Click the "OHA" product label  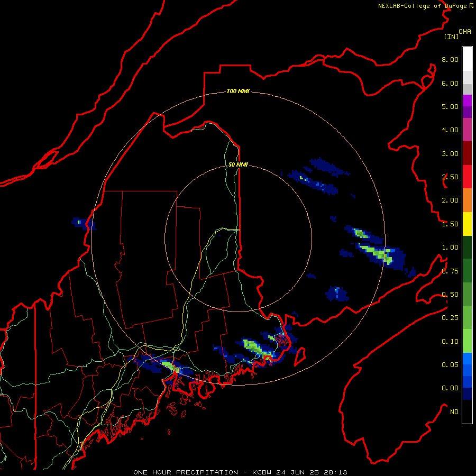[x=465, y=32]
